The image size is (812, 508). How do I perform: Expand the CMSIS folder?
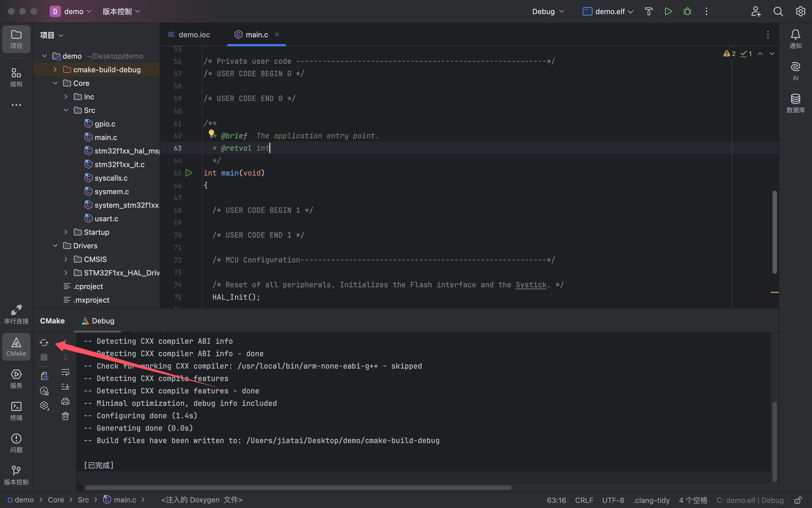[66, 259]
